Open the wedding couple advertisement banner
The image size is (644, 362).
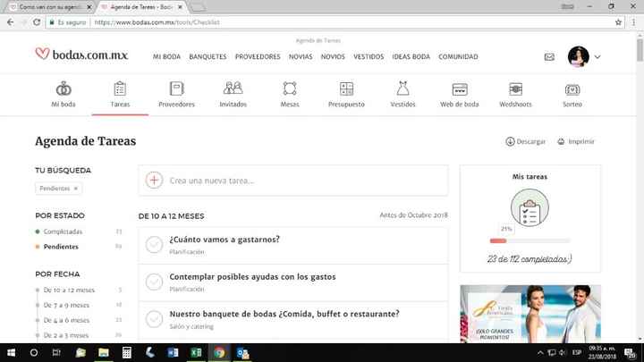(530, 313)
